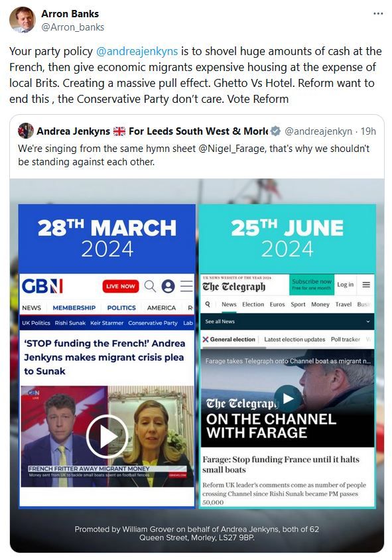
Task: Open the MEMBERSHIP menu item on GBN
Action: 74,307
